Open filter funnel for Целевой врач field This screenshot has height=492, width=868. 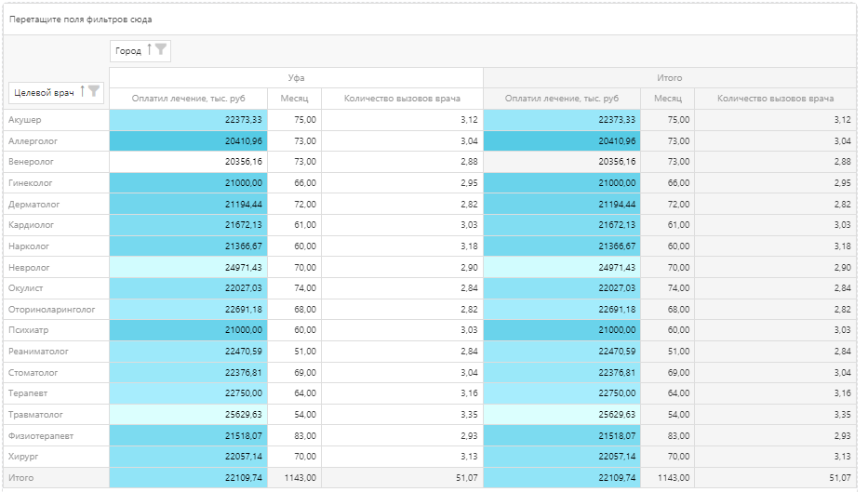pyautogui.click(x=93, y=91)
